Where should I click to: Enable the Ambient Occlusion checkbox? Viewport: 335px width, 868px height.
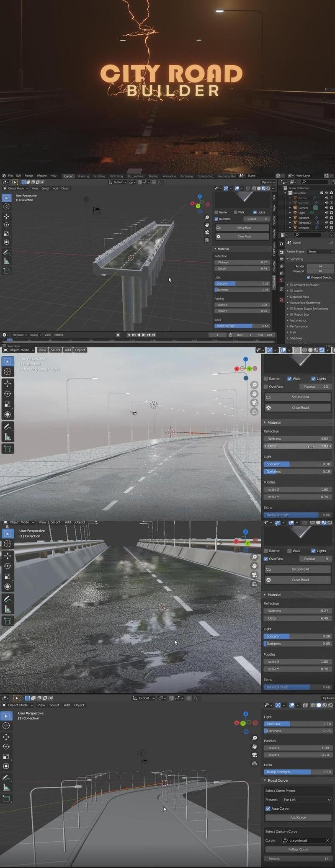tap(291, 285)
